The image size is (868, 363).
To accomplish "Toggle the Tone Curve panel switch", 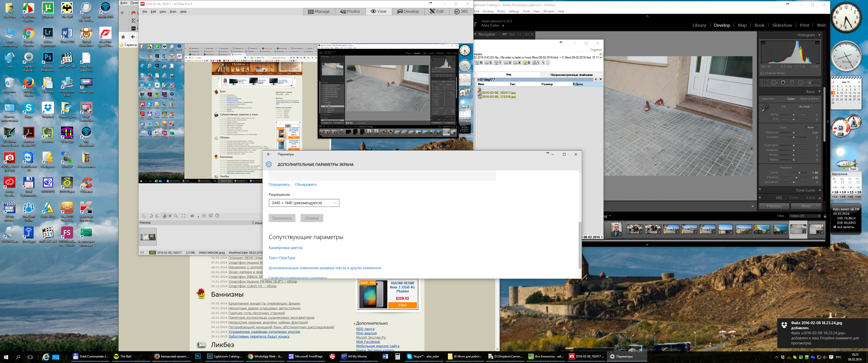I will coord(760,190).
